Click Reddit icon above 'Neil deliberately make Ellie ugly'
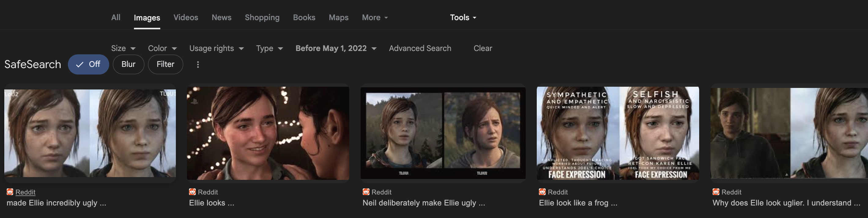Viewport: 868px width, 218px height. [x=366, y=192]
